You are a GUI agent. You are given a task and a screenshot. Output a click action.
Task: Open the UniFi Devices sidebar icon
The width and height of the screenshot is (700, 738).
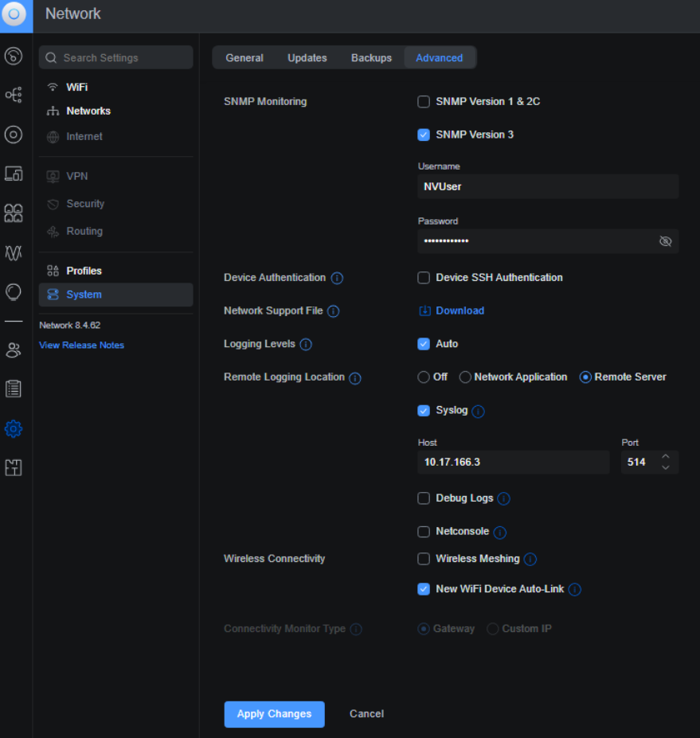tap(14, 135)
